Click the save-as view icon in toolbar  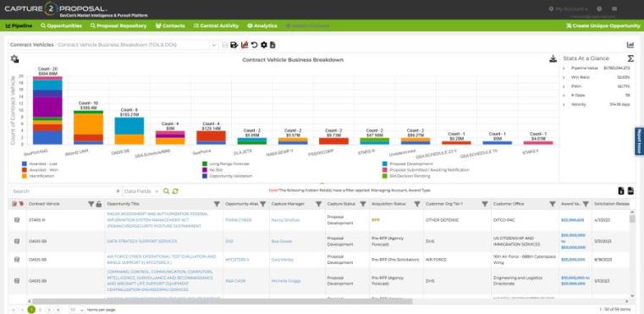[234, 45]
